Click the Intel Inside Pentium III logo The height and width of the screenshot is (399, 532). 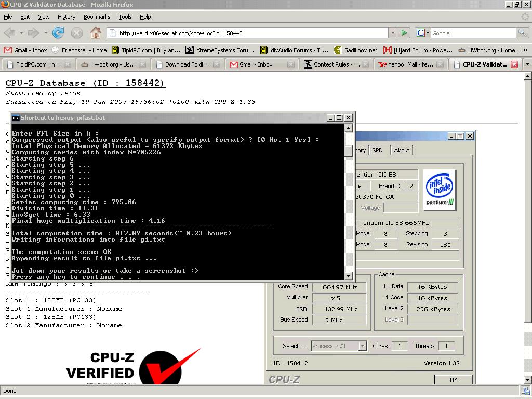point(440,190)
